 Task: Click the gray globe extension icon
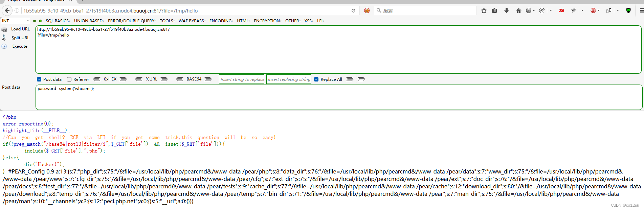point(529,10)
